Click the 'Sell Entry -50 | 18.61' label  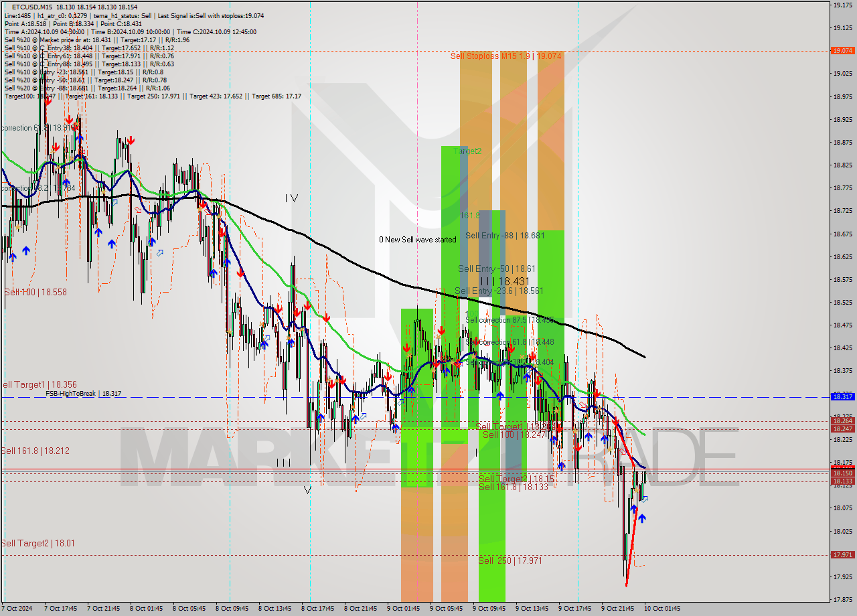click(497, 268)
